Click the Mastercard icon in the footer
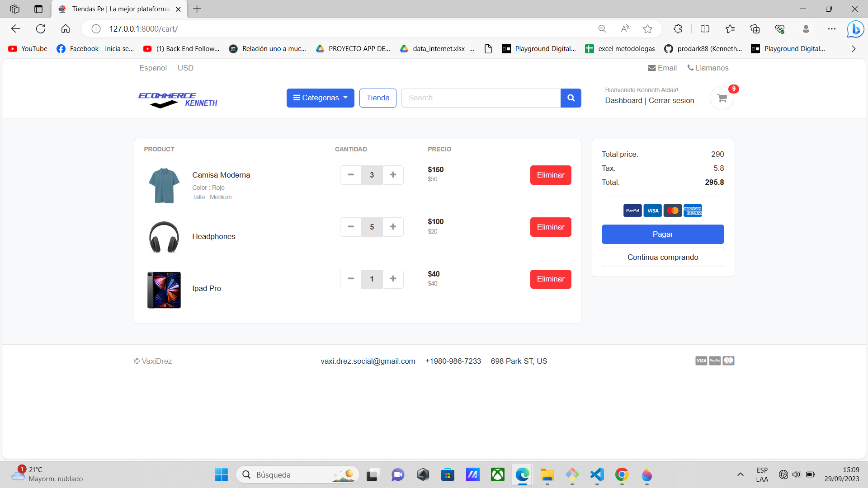 click(x=728, y=361)
